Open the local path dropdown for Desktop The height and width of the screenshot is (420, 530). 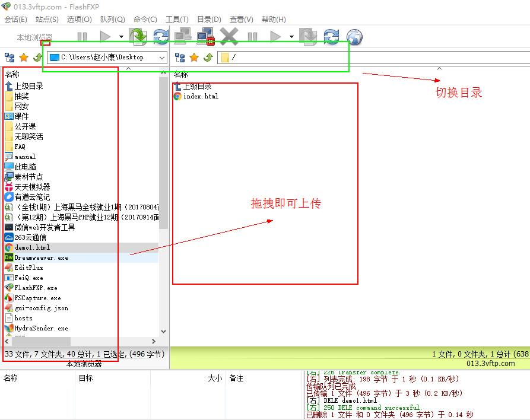[x=162, y=58]
